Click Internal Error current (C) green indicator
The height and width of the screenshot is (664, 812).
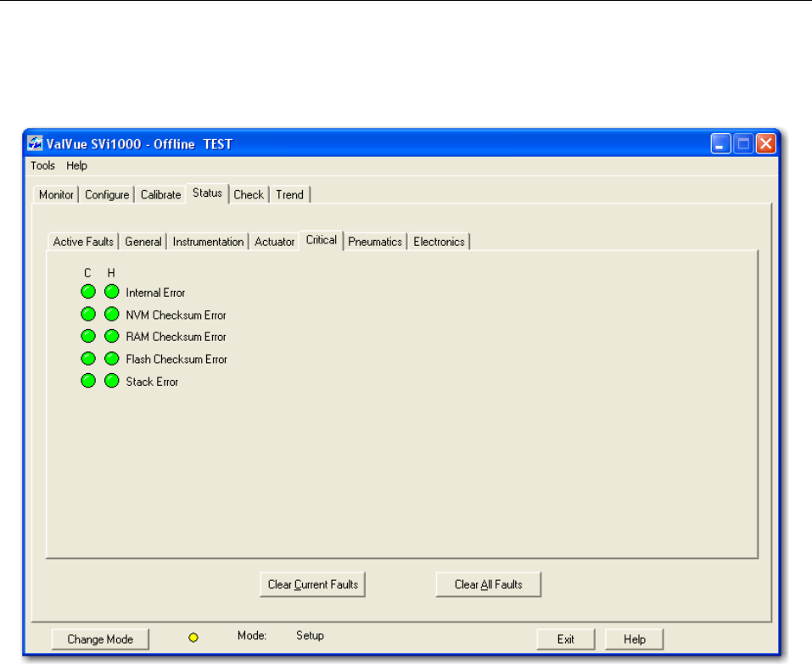88,292
